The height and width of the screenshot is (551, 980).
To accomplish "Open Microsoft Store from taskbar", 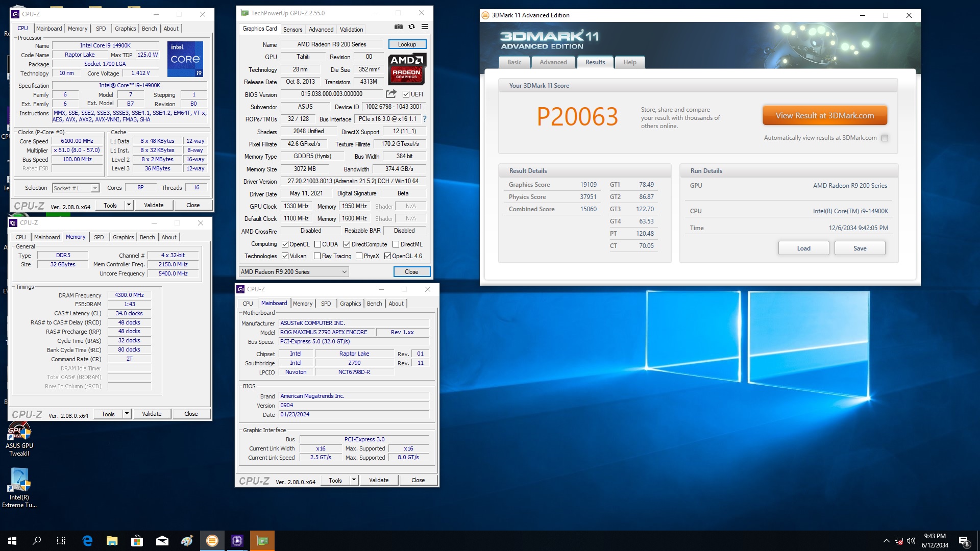I will pos(137,541).
